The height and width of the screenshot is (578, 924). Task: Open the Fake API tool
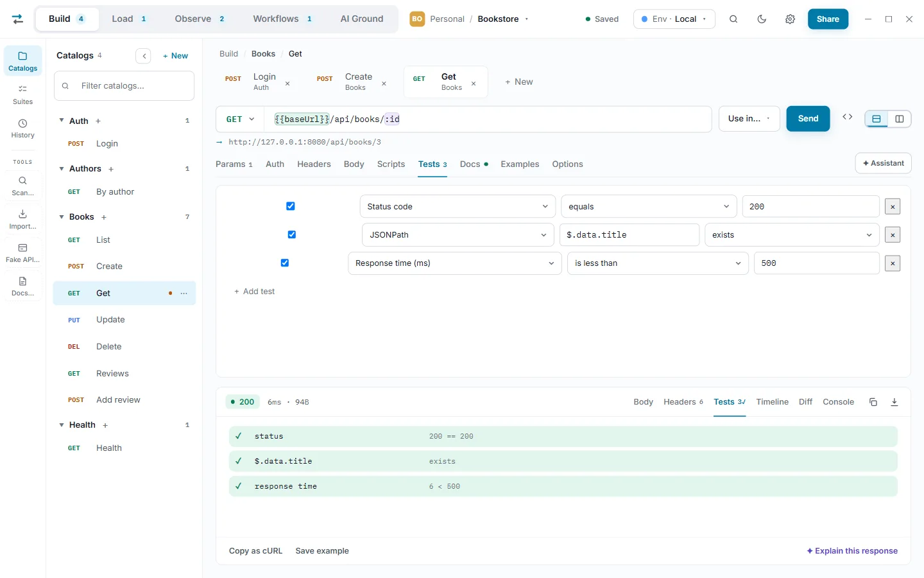coord(22,252)
